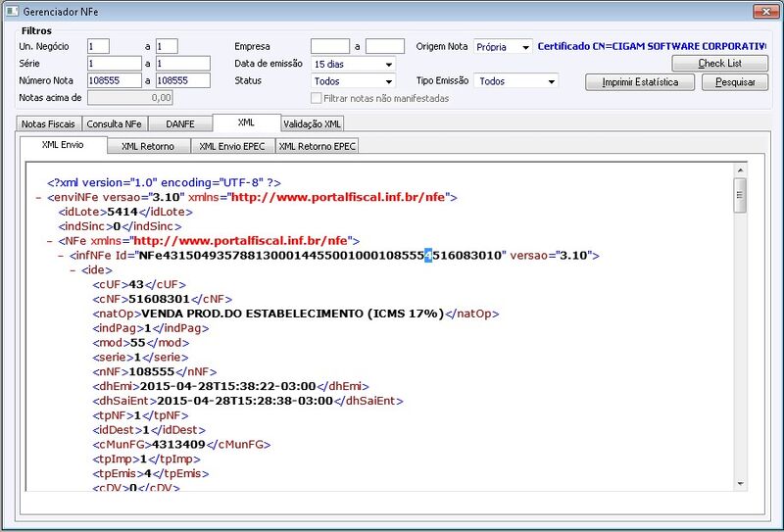784x532 pixels.
Task: Select the XML Envio sub-tab
Action: pos(63,145)
